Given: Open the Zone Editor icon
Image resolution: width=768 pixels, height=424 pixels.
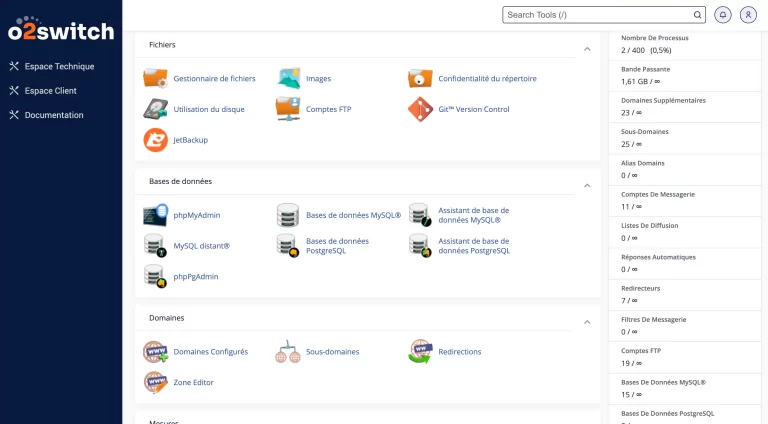Looking at the screenshot, I should (155, 382).
